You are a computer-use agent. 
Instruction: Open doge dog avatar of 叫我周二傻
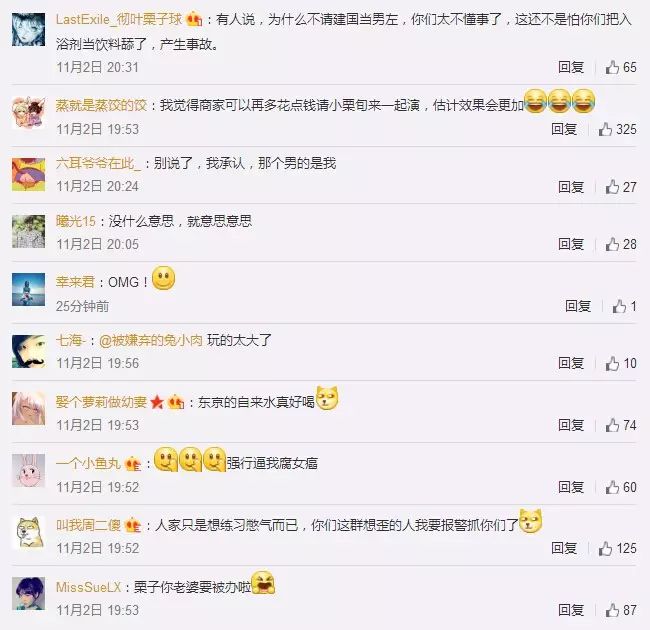point(29,533)
